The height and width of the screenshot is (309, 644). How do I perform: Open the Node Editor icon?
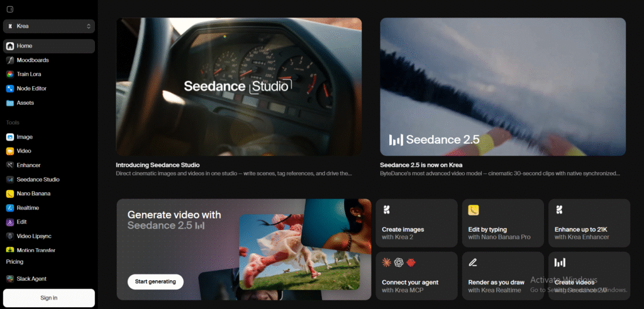[10, 89]
